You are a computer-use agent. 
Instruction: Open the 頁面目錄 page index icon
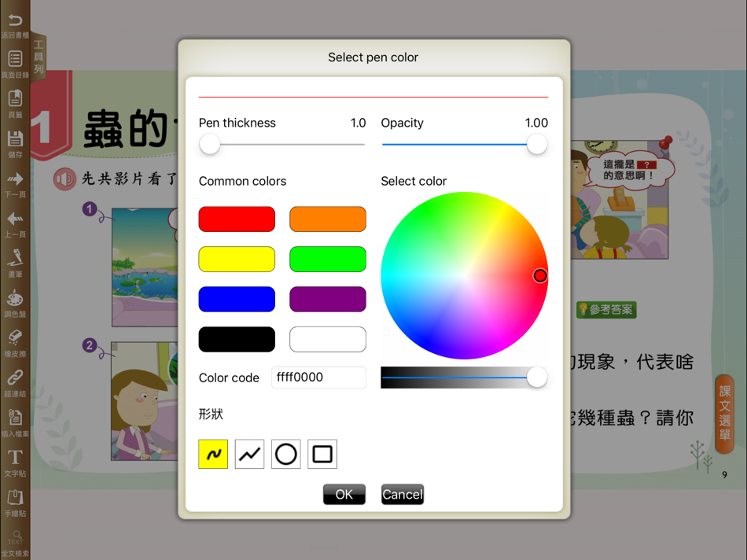point(15,59)
